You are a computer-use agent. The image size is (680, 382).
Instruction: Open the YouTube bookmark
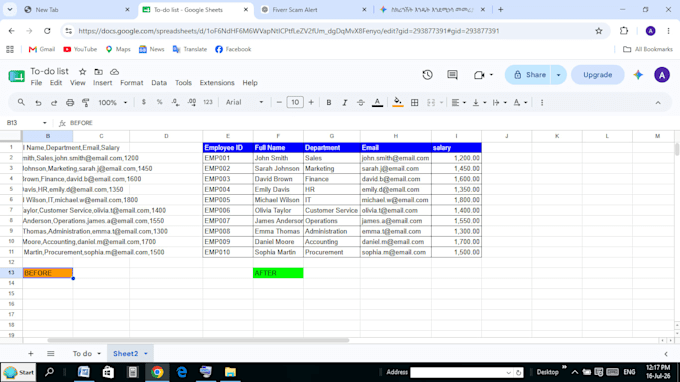click(x=80, y=49)
